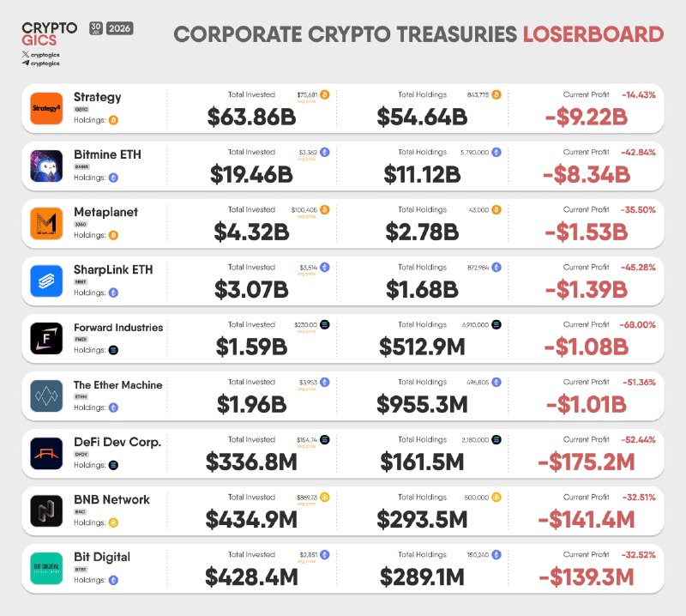Click the BNB coin icon beside BNB Network Holdings
686x616 pixels.
click(x=113, y=522)
